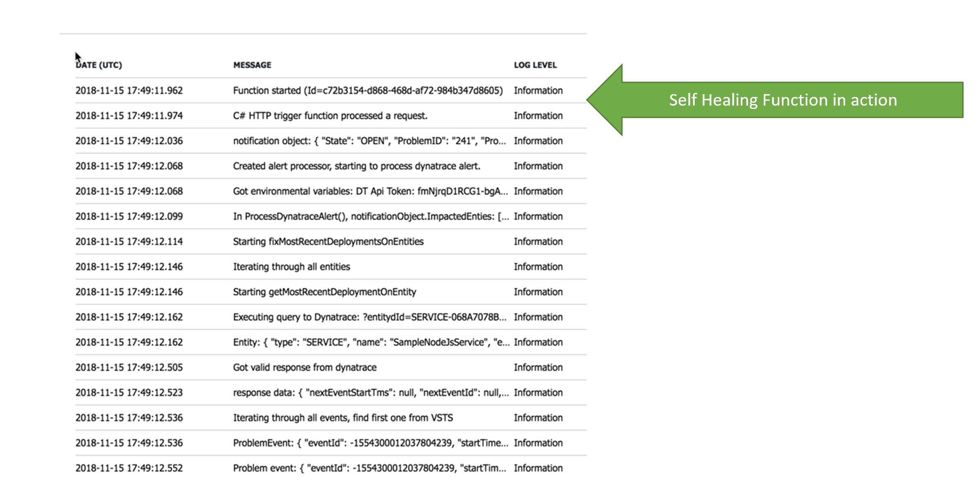Click 'Starting getMostRecentDeploymentOnEntity' log message
This screenshot has height=501, width=980.
(x=324, y=292)
